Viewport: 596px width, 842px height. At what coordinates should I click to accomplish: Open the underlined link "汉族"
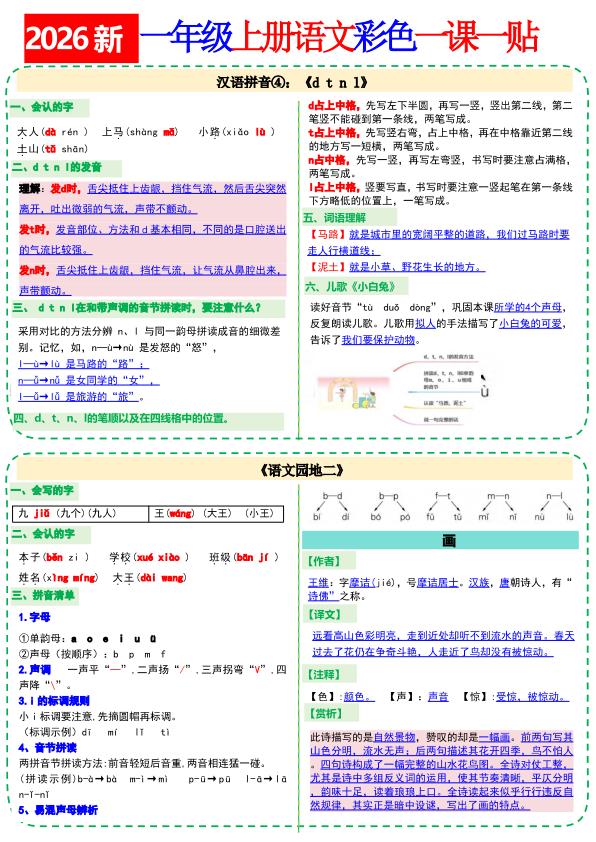479,583
